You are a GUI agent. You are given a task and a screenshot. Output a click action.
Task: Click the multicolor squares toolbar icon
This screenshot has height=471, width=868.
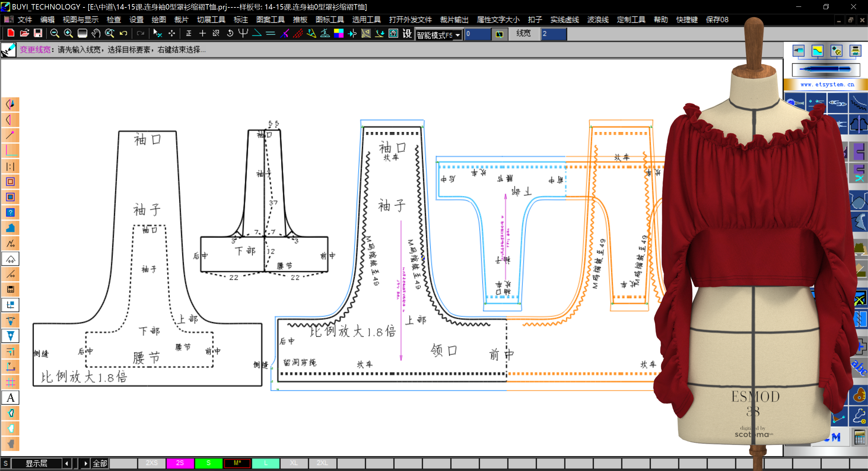tap(338, 33)
